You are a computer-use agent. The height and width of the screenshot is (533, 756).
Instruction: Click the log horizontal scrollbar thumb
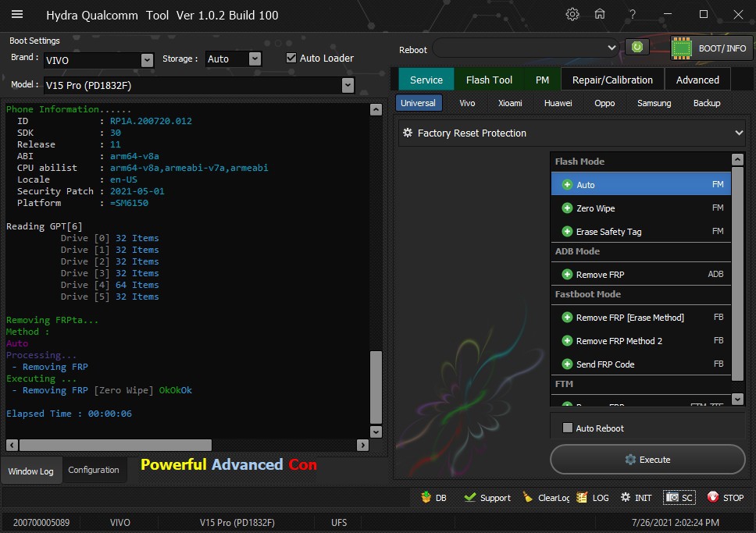point(116,445)
